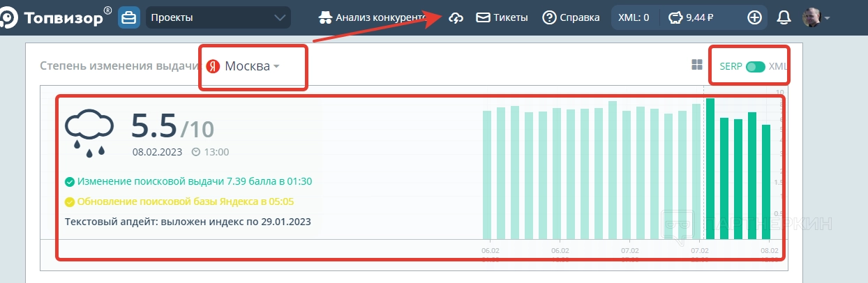
Task: Click Обновление поисковой базы Яндекса note
Action: pyautogui.click(x=185, y=202)
